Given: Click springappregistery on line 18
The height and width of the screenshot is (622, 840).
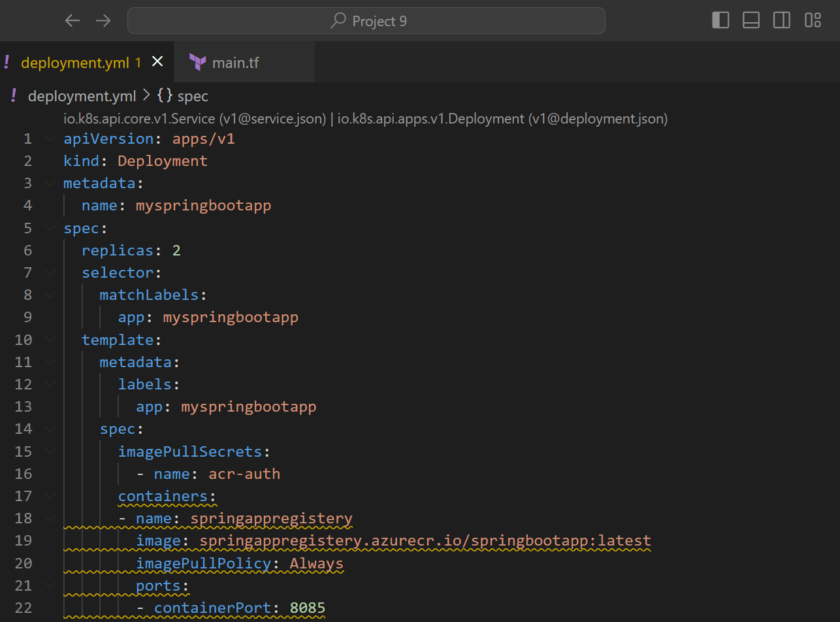Looking at the screenshot, I should pyautogui.click(x=272, y=519).
